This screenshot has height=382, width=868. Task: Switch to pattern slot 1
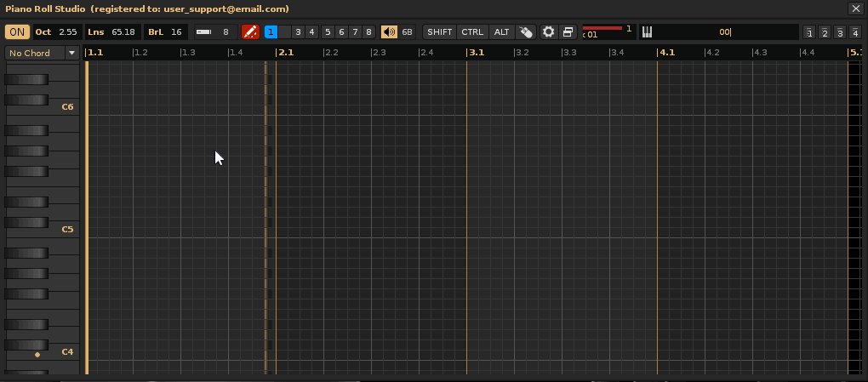click(x=271, y=32)
